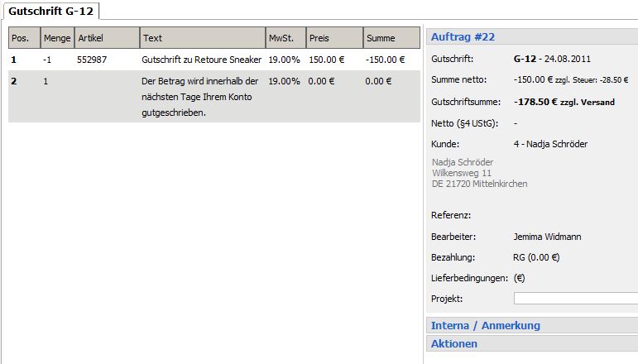Click the G-12 - 24.08.2011 value

tap(552, 59)
